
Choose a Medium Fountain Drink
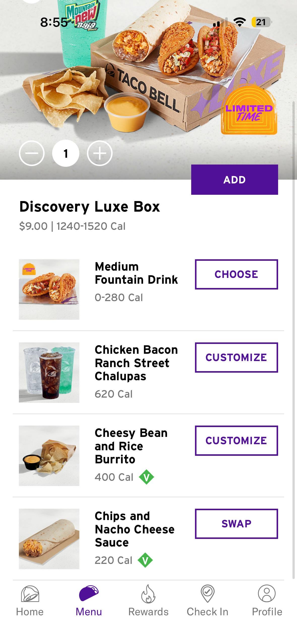tap(236, 274)
